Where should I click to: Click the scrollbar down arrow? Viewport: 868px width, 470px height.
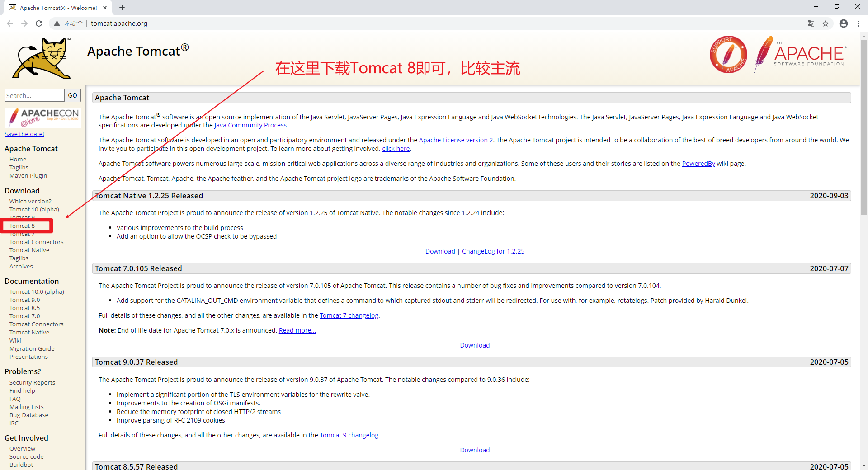click(x=864, y=466)
